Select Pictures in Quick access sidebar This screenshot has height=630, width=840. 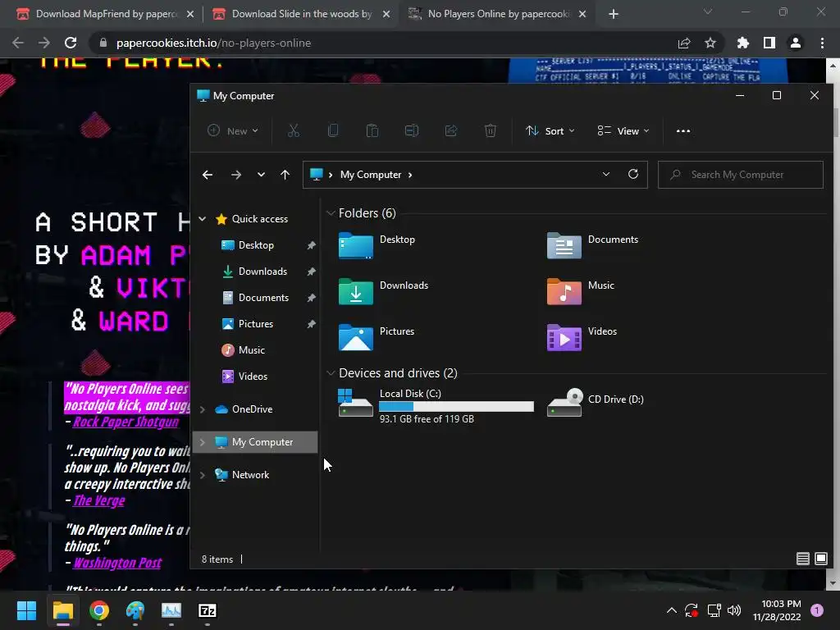click(x=256, y=323)
